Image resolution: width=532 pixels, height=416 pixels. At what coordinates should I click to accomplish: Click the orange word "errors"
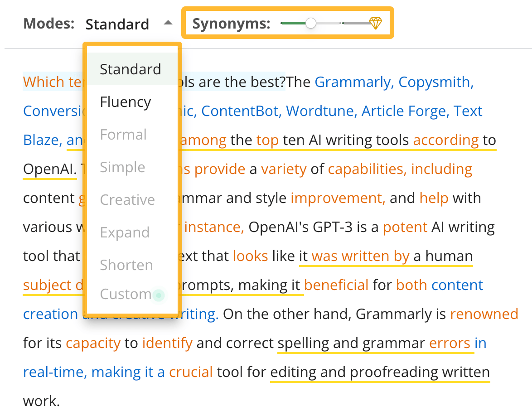pyautogui.click(x=450, y=343)
